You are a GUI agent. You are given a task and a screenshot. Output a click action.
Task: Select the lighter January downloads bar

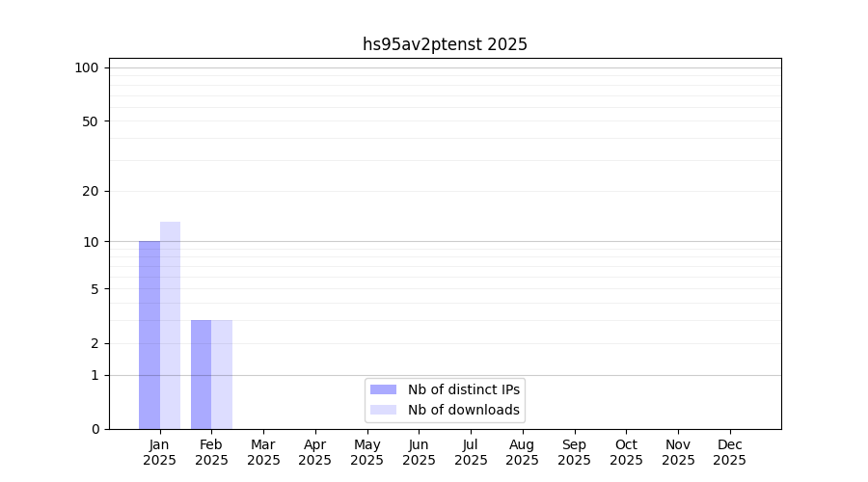tap(171, 325)
